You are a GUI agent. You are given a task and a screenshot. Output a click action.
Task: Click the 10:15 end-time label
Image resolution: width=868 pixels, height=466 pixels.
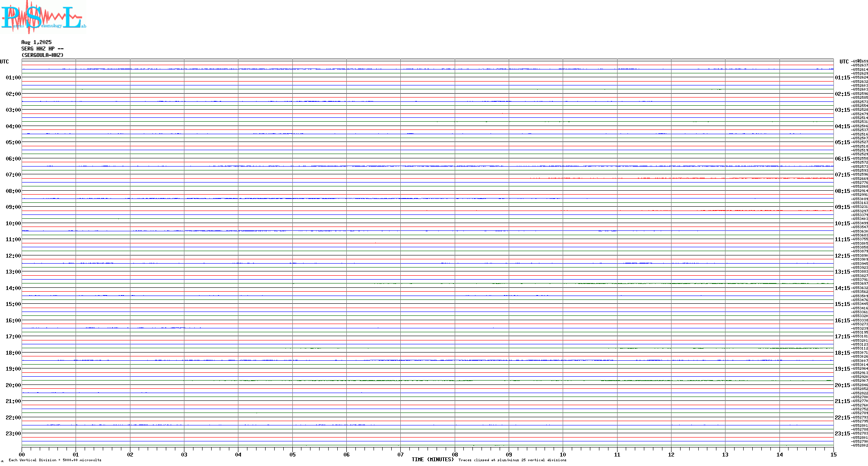coord(843,224)
